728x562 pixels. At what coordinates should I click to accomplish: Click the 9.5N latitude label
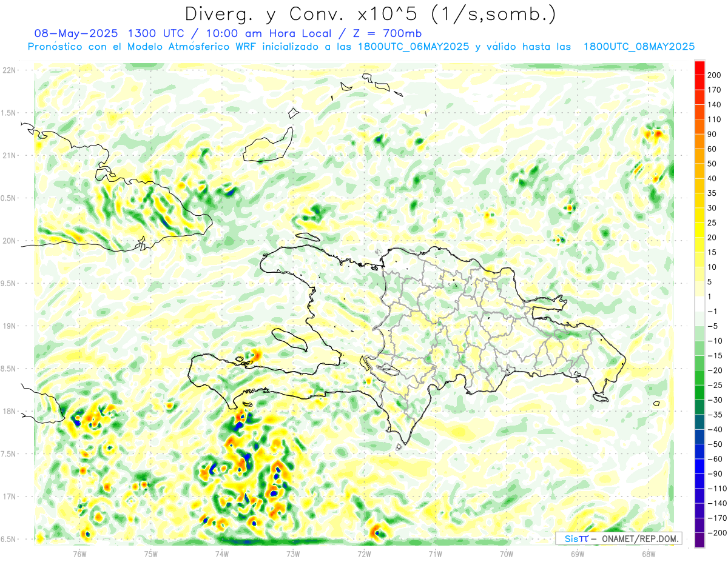tap(8, 283)
